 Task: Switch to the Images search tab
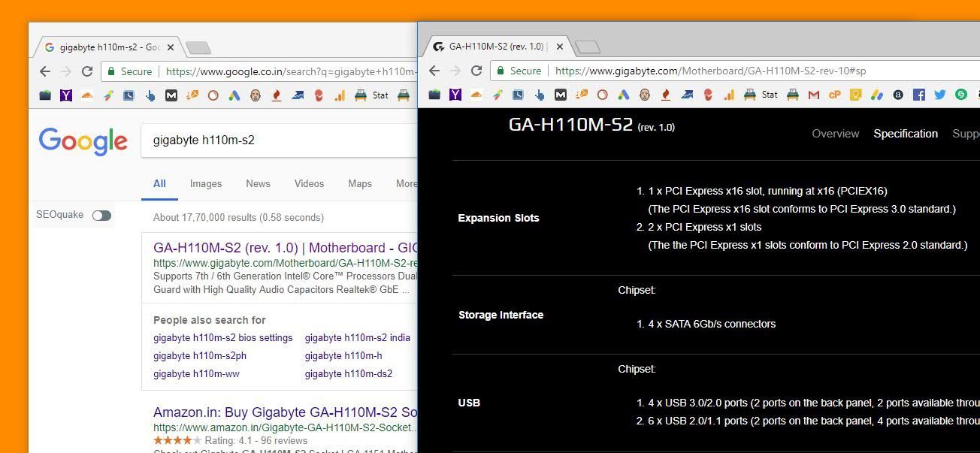tap(206, 183)
